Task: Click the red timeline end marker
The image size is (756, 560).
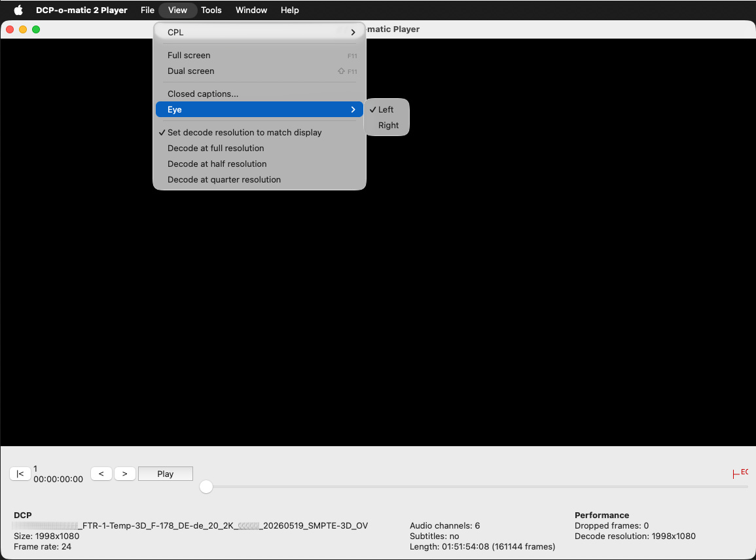Action: click(x=740, y=473)
